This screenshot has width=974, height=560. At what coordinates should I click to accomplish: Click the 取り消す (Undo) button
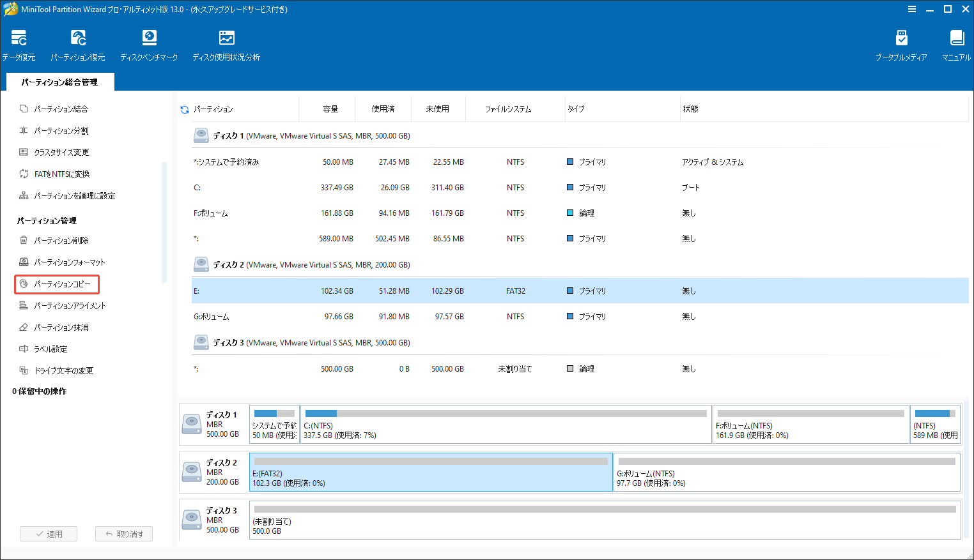123,533
